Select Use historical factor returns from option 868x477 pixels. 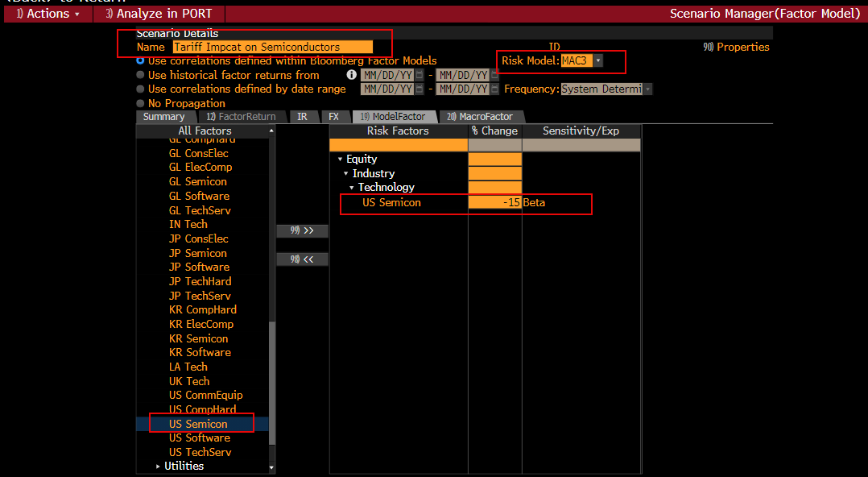coord(141,75)
